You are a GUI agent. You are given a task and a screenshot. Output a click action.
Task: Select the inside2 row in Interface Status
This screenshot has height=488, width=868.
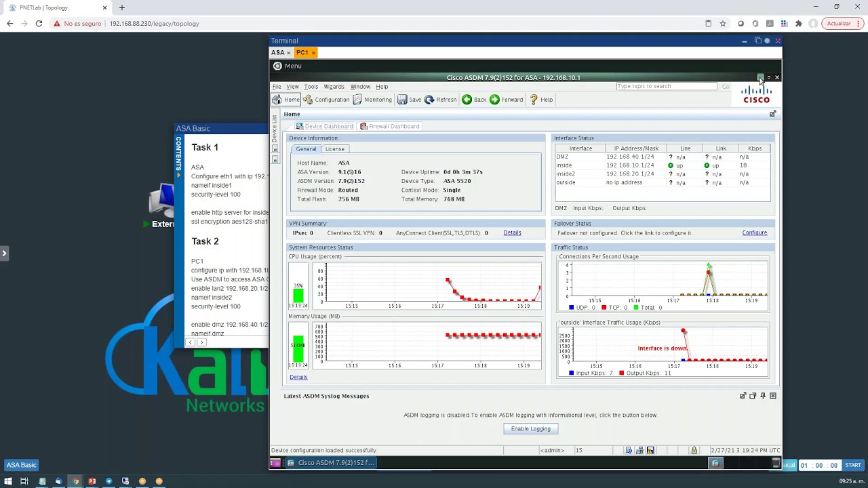pyautogui.click(x=663, y=174)
